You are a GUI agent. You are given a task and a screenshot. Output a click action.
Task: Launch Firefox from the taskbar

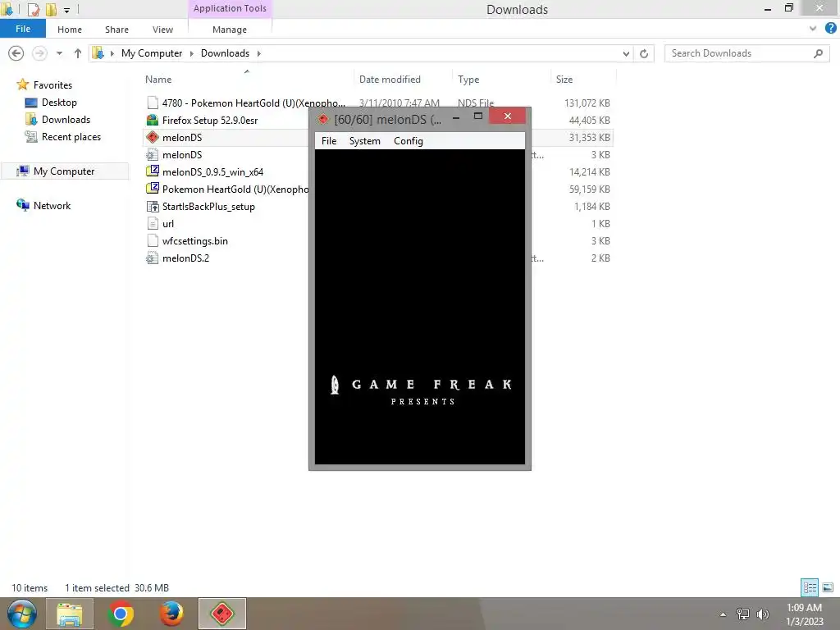click(171, 614)
